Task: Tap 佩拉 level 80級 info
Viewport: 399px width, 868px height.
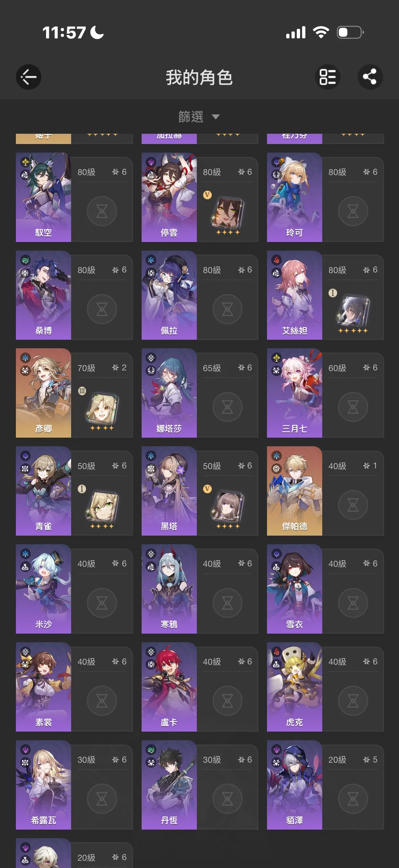Action: 212,270
